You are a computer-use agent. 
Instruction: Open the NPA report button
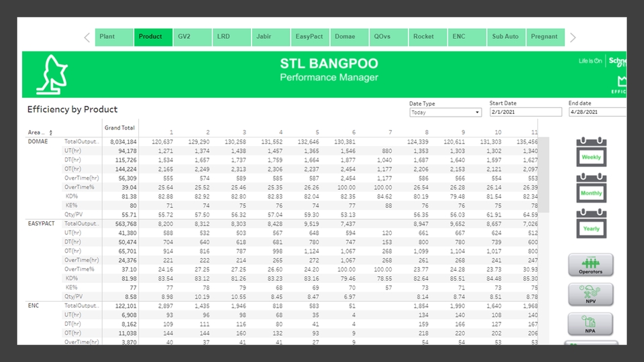click(590, 324)
